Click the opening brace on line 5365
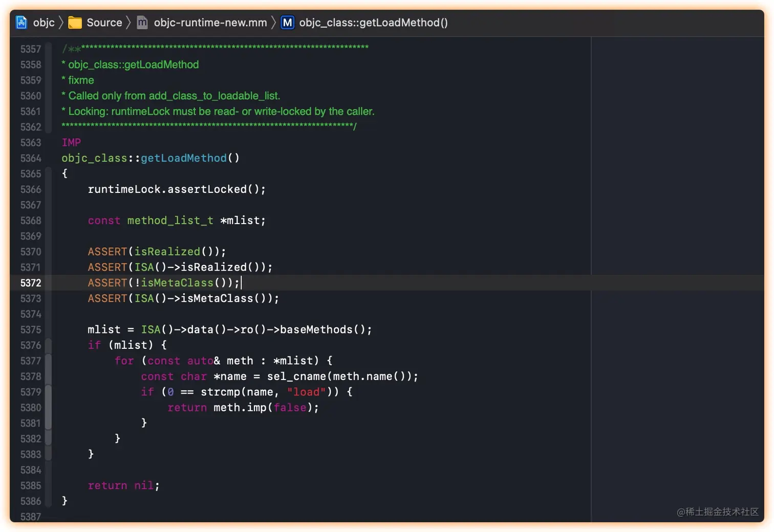 (x=64, y=173)
